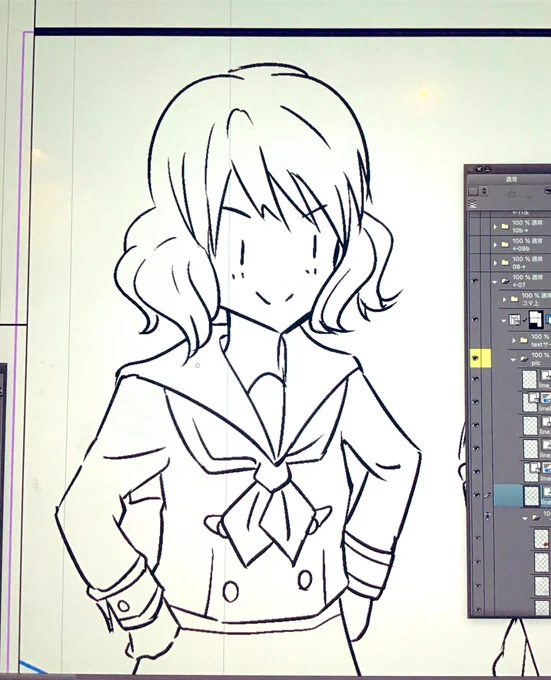This screenshot has width=551, height=680.
Task: Expand the 08→ folder
Action: [495, 263]
